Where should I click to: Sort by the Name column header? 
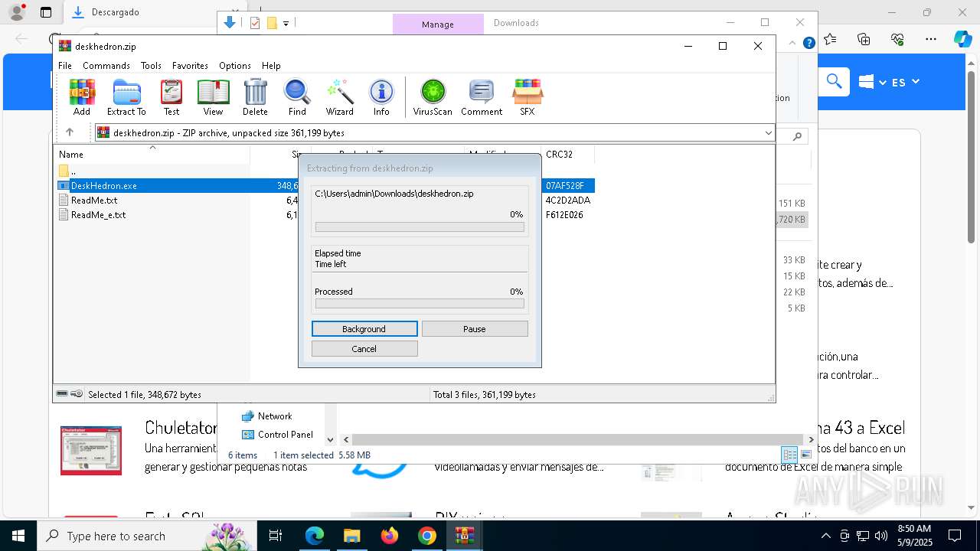click(151, 155)
